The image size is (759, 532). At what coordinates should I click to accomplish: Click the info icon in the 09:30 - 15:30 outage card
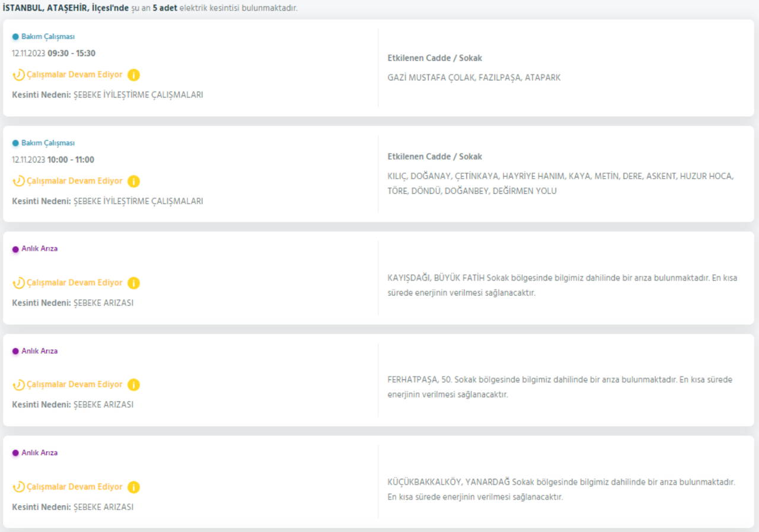click(134, 75)
